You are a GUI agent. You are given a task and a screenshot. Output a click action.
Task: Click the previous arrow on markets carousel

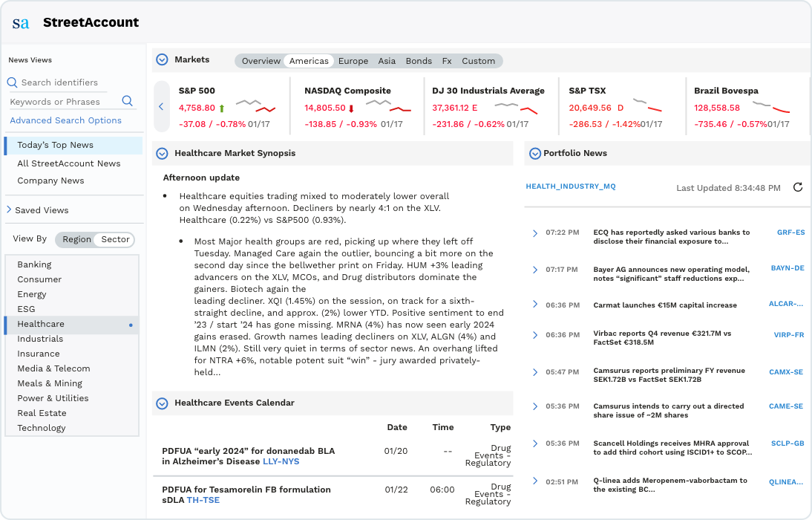click(x=162, y=106)
